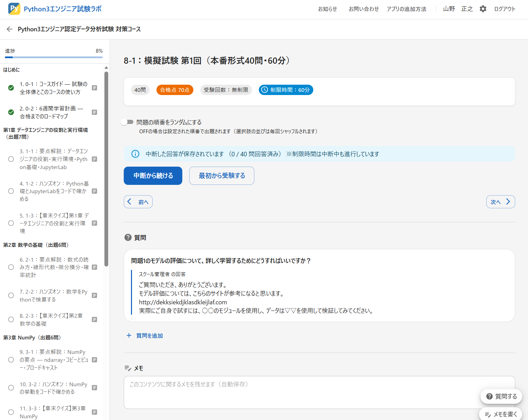Image resolution: width=528 pixels, height=420 pixels.
Task: Click document icon beside lesson 3-2 ハンズオン NumPy
Action: pyautogui.click(x=94, y=388)
